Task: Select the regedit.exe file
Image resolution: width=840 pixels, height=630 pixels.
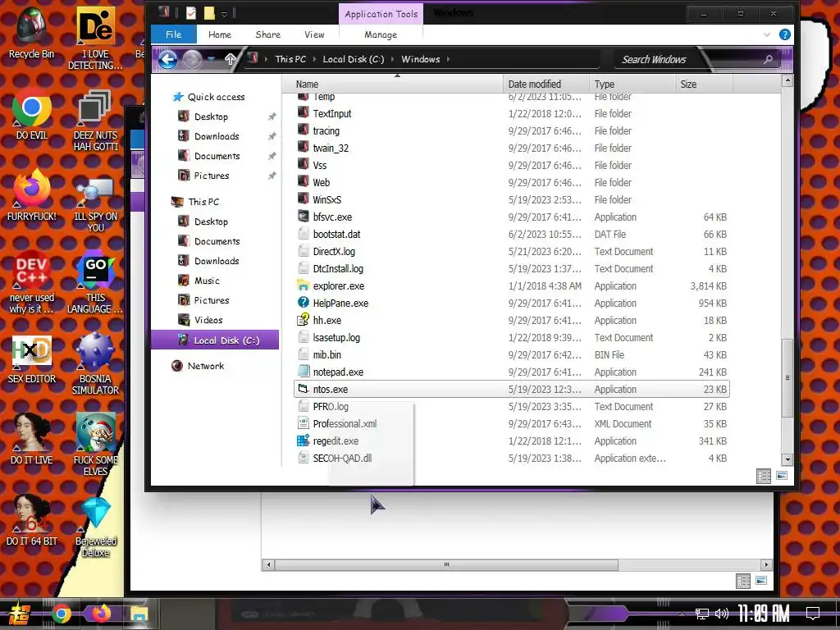Action: pos(512,441)
